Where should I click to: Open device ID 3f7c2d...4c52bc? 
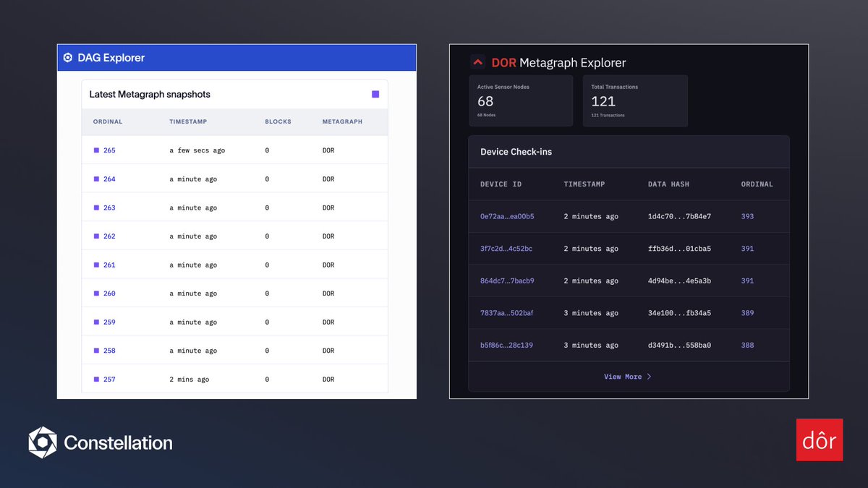click(x=506, y=249)
